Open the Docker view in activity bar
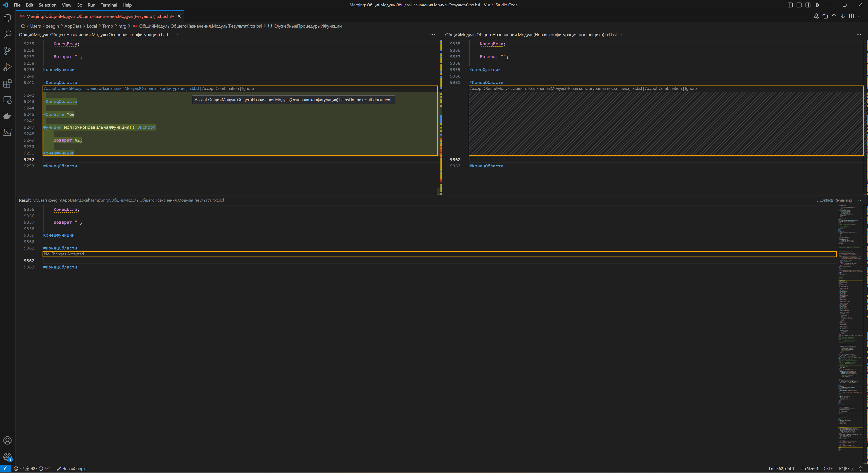Image resolution: width=868 pixels, height=473 pixels. [x=7, y=116]
